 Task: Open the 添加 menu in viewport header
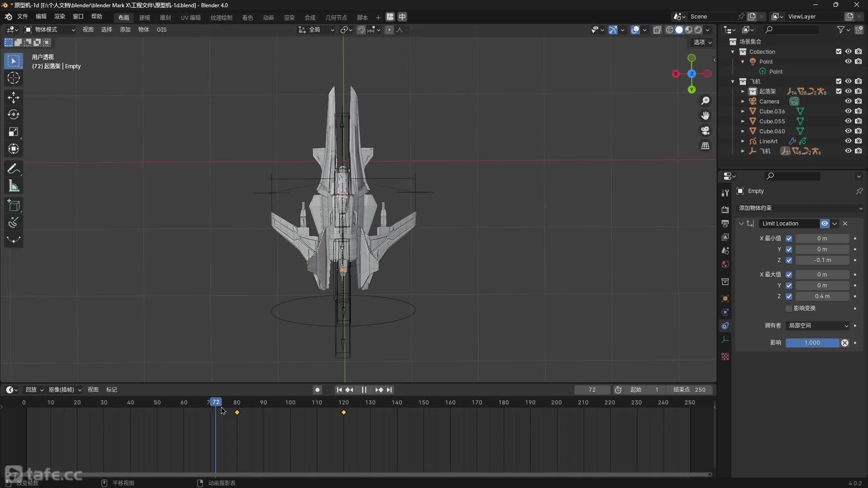(x=125, y=30)
